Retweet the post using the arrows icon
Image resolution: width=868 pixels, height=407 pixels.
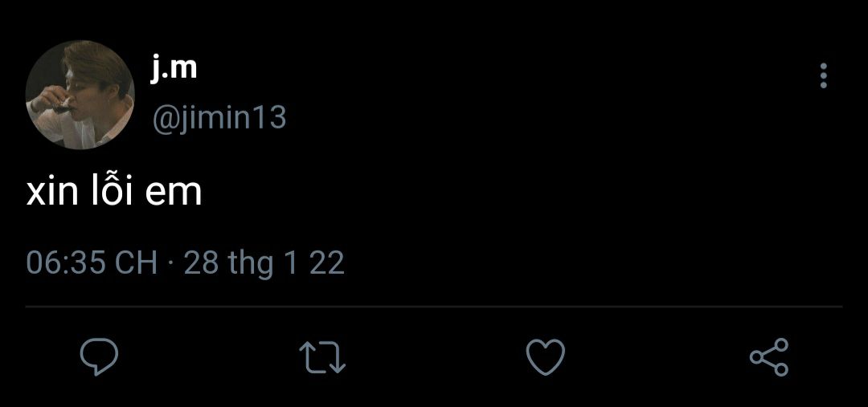coord(322,356)
